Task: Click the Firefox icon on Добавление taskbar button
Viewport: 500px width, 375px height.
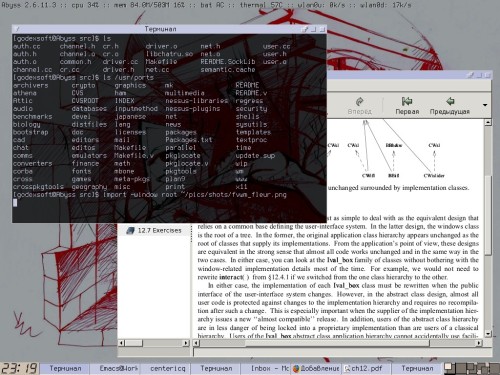Action: [x=296, y=368]
